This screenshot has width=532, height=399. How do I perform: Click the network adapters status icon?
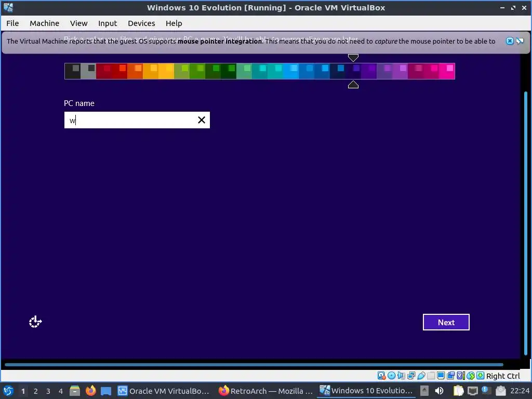411,376
